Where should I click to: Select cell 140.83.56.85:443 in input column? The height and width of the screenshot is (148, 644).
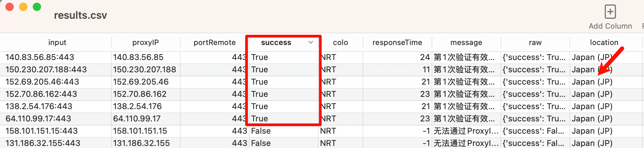coord(40,57)
